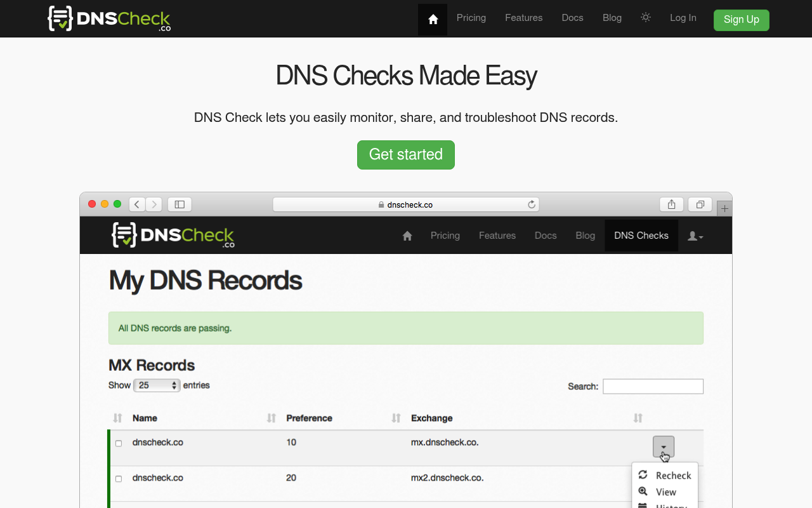
Task: Click the browser back arrow in mockup
Action: click(137, 204)
